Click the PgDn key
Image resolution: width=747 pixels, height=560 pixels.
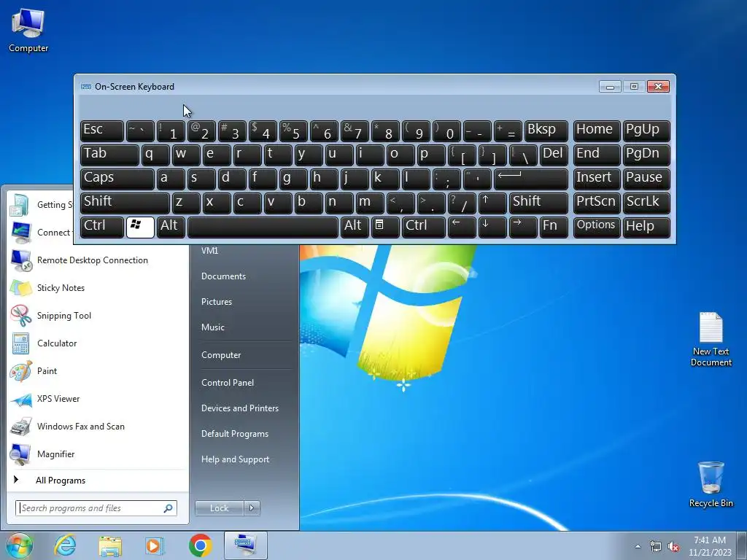pyautogui.click(x=646, y=155)
